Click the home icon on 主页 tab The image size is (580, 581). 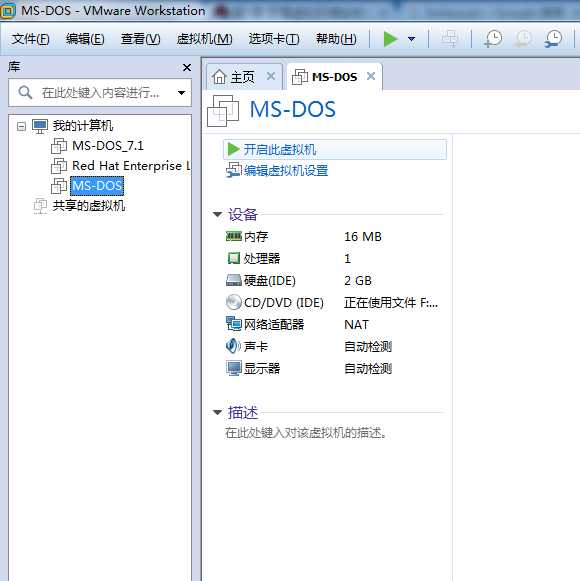(219, 77)
